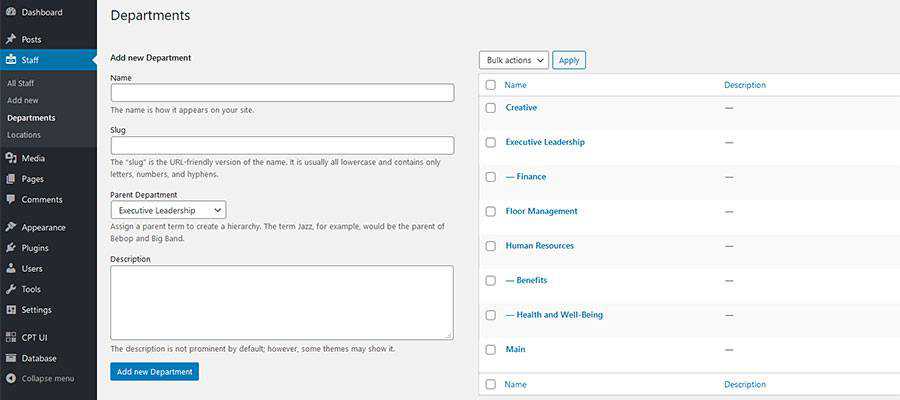Image resolution: width=900 pixels, height=400 pixels.
Task: Collapse the admin menu arrow icon
Action: (10, 378)
